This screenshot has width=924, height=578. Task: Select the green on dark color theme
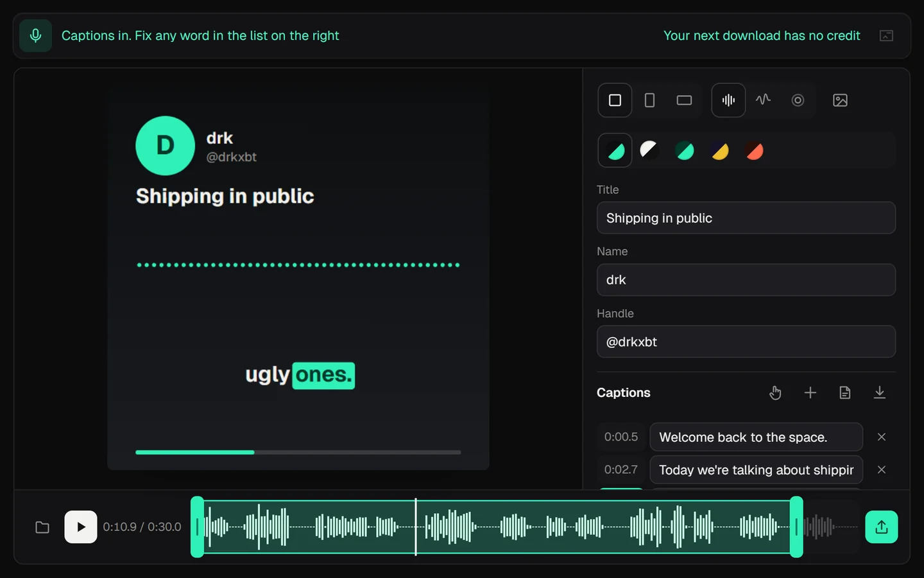pyautogui.click(x=615, y=150)
